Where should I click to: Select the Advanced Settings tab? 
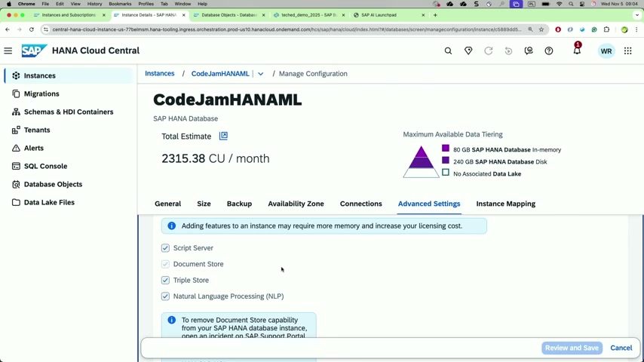point(429,204)
